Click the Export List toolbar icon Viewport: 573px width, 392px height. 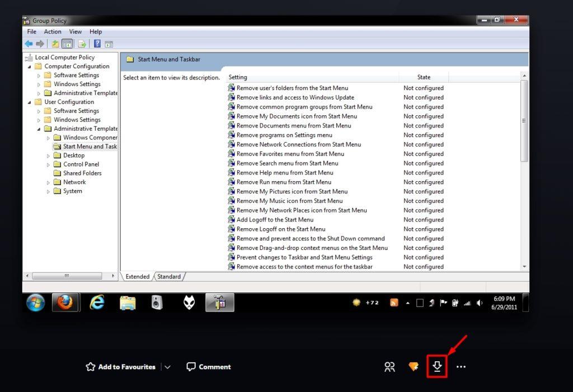click(x=82, y=44)
